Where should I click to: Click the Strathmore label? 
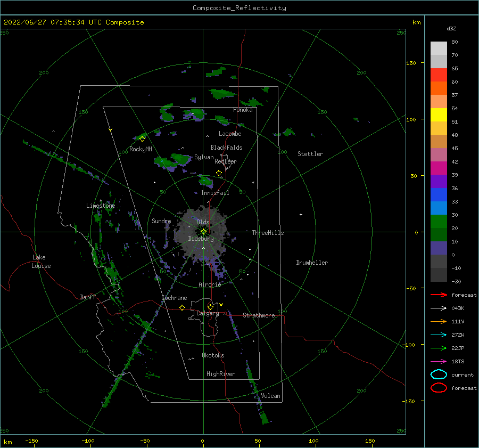(x=259, y=315)
